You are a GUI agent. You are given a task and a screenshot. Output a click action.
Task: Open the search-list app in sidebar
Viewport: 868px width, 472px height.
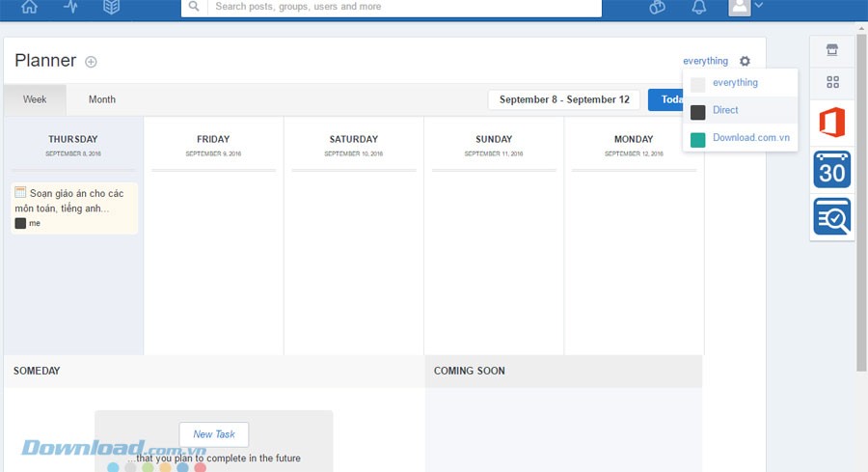coord(831,217)
